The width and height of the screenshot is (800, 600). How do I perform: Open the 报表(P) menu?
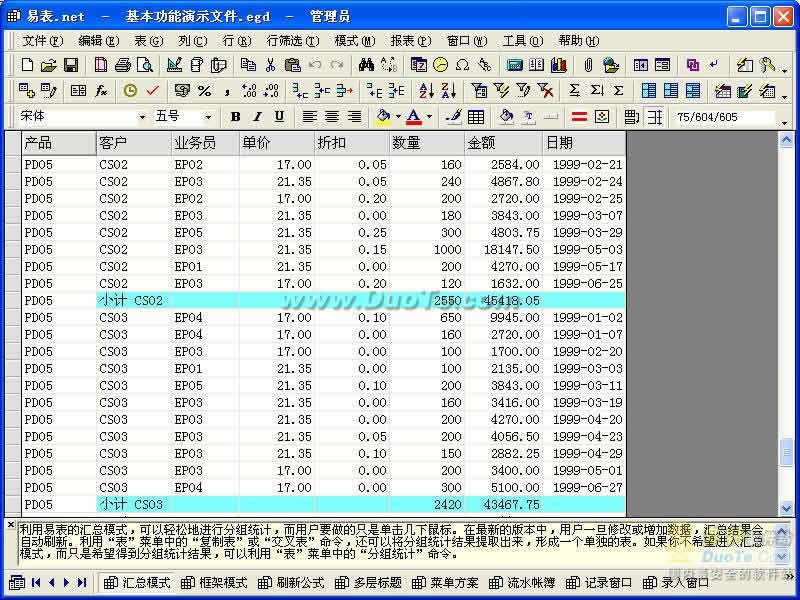point(411,41)
